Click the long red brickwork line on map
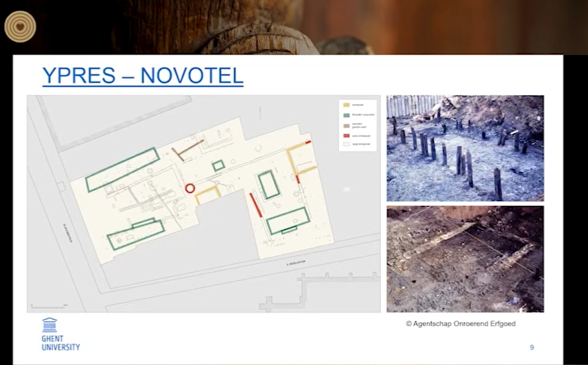This screenshot has height=365, width=588. tap(255, 204)
